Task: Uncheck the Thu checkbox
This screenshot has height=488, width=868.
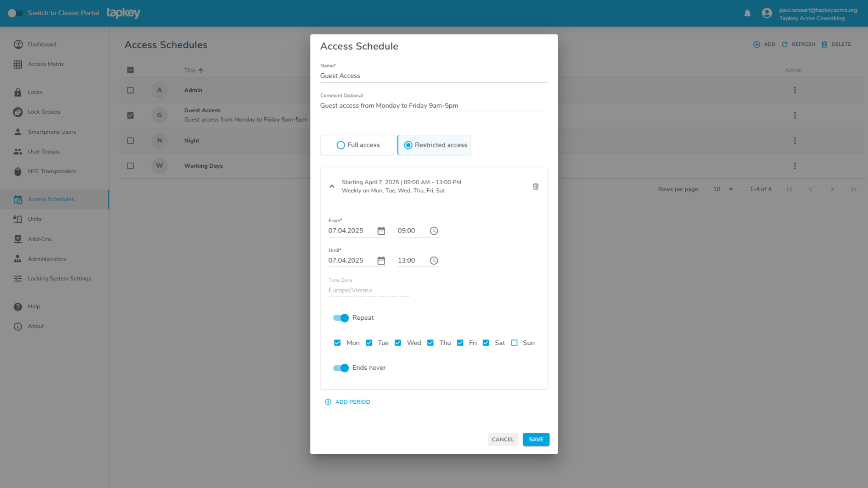Action: 431,343
